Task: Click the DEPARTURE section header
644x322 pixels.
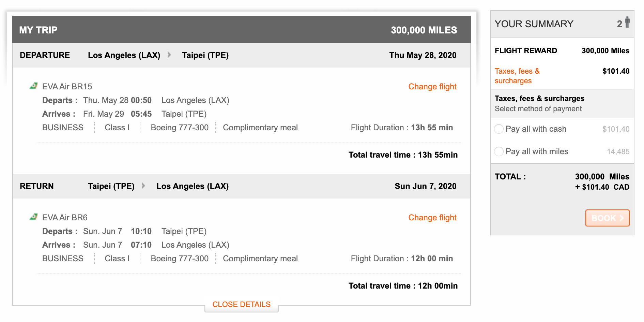Action: tap(45, 55)
